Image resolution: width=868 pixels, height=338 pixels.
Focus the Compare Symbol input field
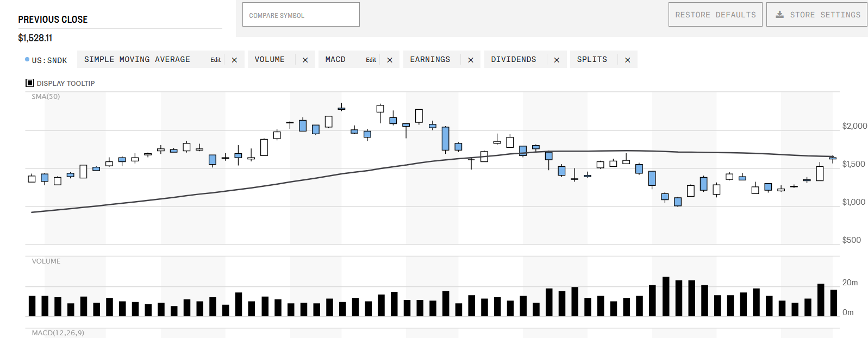coord(301,15)
